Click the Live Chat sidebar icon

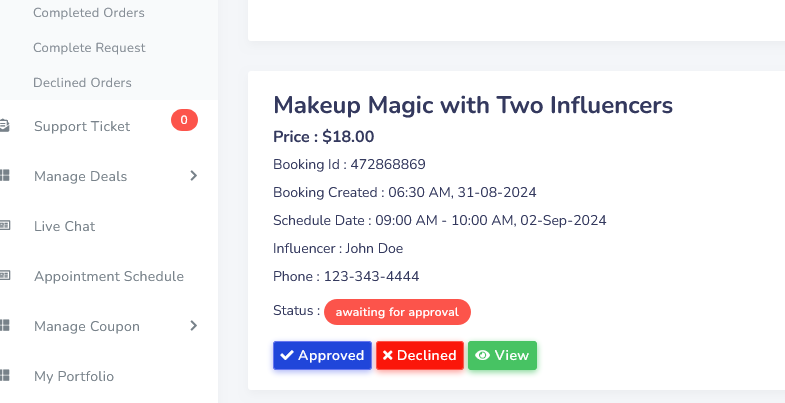[x=5, y=226]
